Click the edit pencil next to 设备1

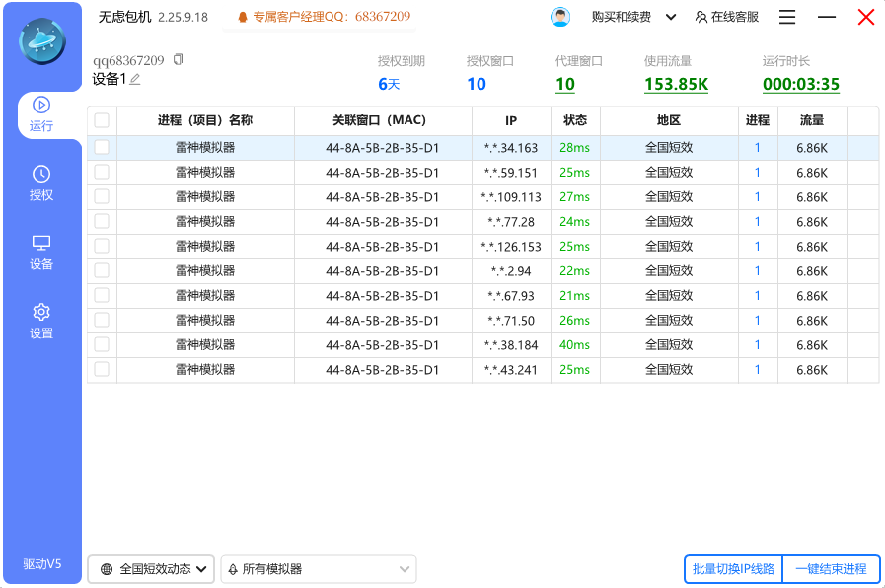tap(135, 79)
